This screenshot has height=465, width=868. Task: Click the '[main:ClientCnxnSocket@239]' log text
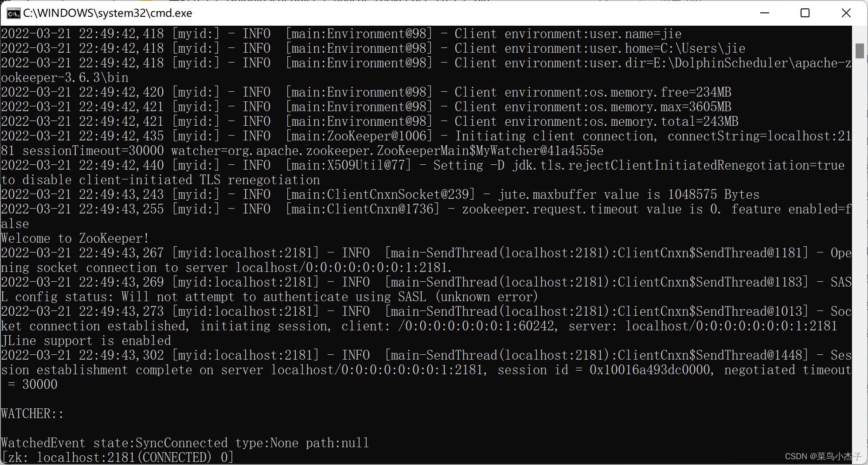click(x=380, y=194)
